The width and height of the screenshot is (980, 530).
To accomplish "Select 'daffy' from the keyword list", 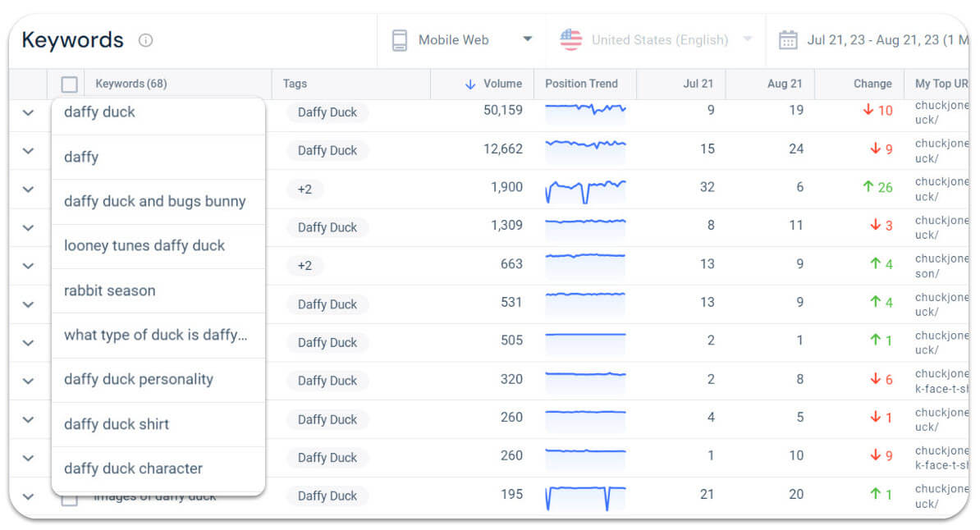I will tap(158, 157).
